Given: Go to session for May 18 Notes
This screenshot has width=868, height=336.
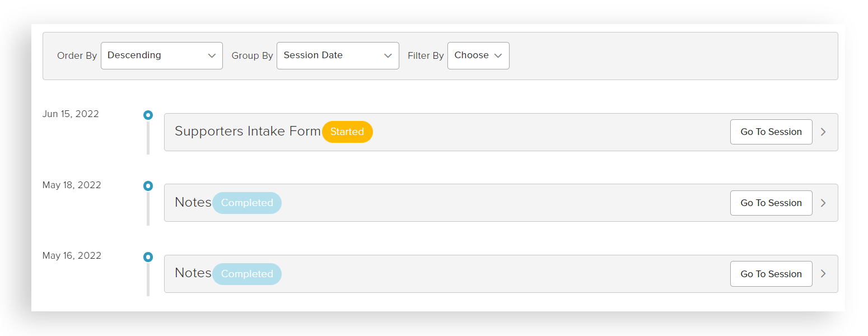Looking at the screenshot, I should click(x=771, y=203).
